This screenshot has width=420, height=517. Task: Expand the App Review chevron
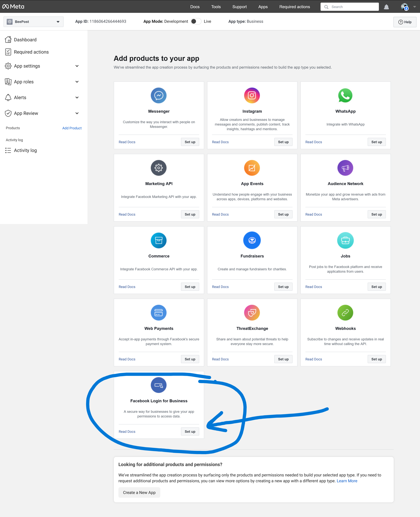coord(77,113)
